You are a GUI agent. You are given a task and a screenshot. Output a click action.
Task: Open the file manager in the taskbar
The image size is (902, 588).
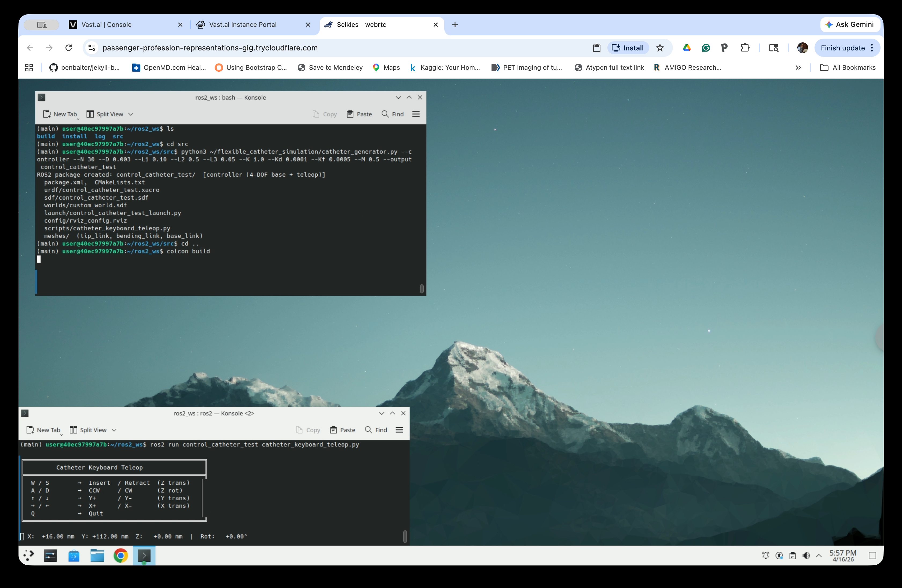97,556
